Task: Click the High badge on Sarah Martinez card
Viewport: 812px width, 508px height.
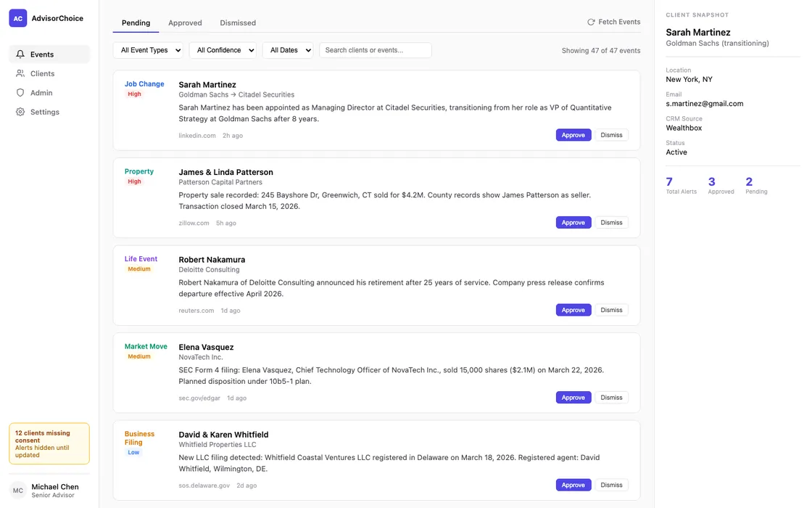Action: tap(134, 94)
